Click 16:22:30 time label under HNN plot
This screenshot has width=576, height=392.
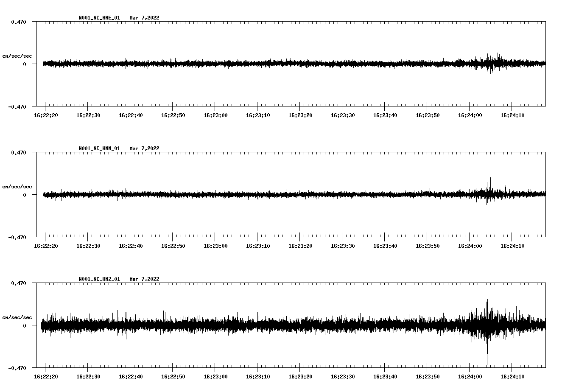tap(88, 246)
